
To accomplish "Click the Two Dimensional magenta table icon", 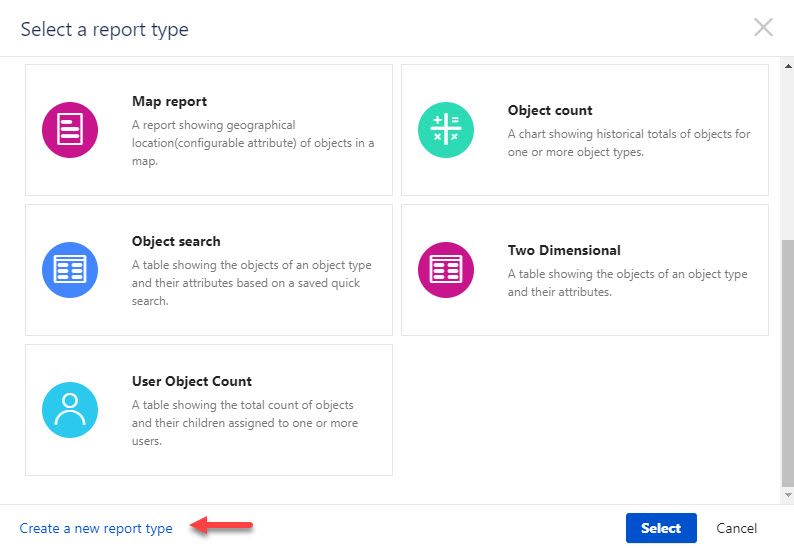I will tap(446, 269).
